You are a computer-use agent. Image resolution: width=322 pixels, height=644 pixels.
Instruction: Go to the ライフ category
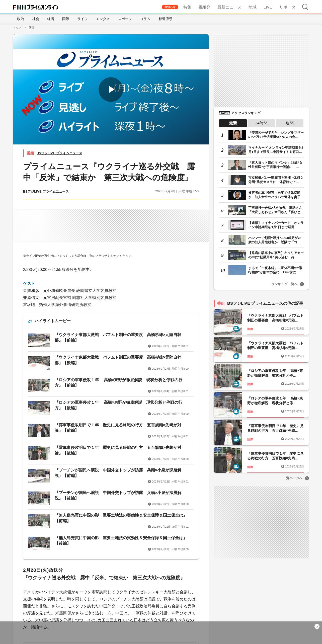82,19
